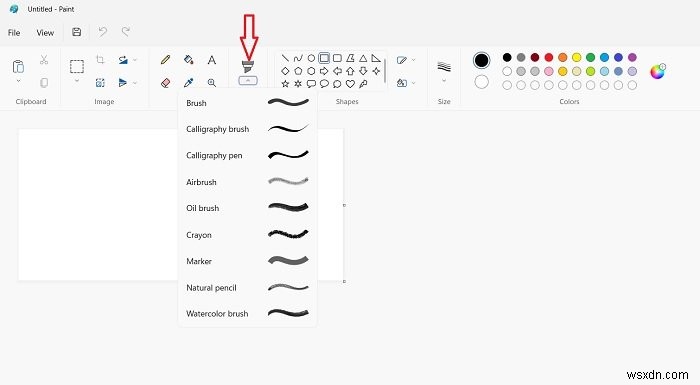
Task: Select the Line shape
Action: click(285, 58)
